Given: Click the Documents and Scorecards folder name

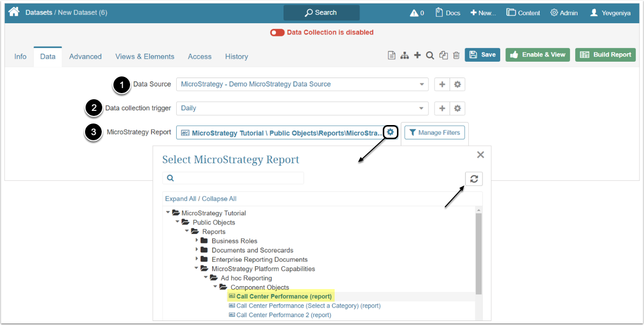Looking at the screenshot, I should click(x=252, y=250).
